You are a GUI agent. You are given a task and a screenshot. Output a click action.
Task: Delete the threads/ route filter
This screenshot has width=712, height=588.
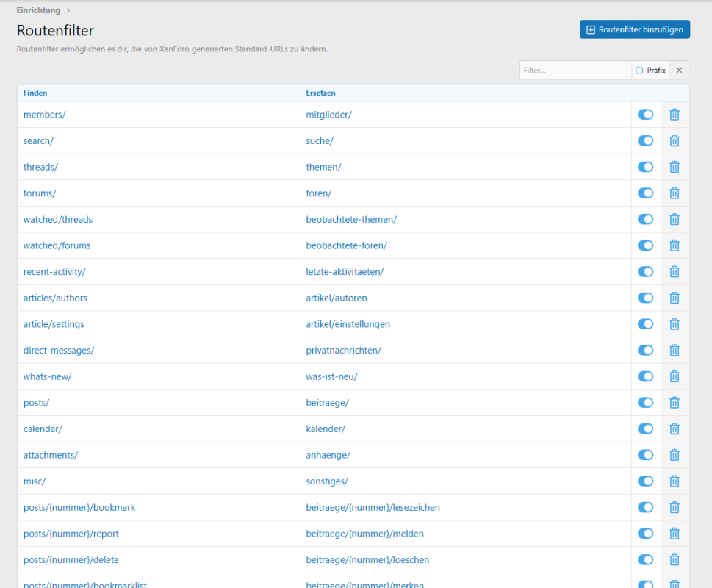[x=675, y=167]
